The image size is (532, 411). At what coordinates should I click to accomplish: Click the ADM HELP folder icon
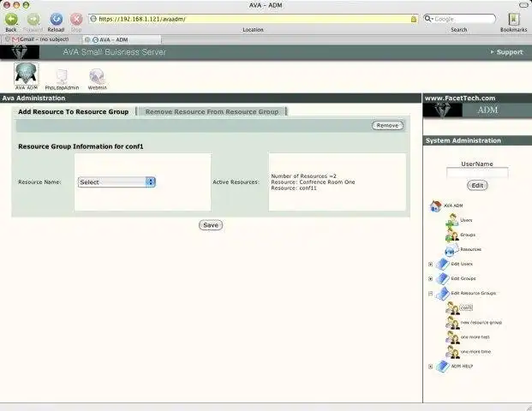pos(442,366)
